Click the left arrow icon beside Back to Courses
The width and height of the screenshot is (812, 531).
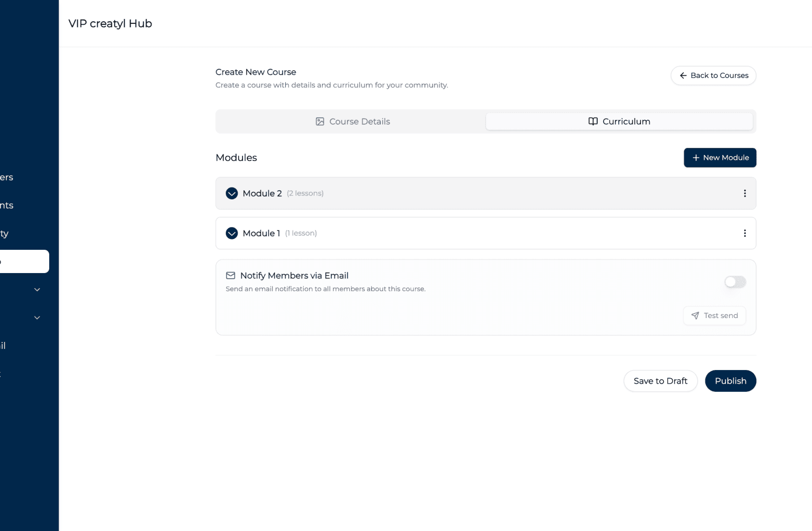pyautogui.click(x=683, y=75)
